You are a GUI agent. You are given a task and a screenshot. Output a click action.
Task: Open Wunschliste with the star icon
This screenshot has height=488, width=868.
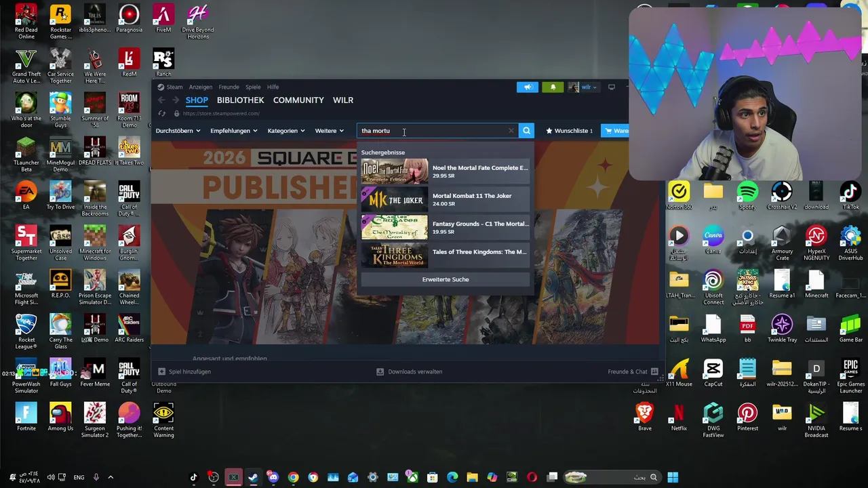(569, 131)
